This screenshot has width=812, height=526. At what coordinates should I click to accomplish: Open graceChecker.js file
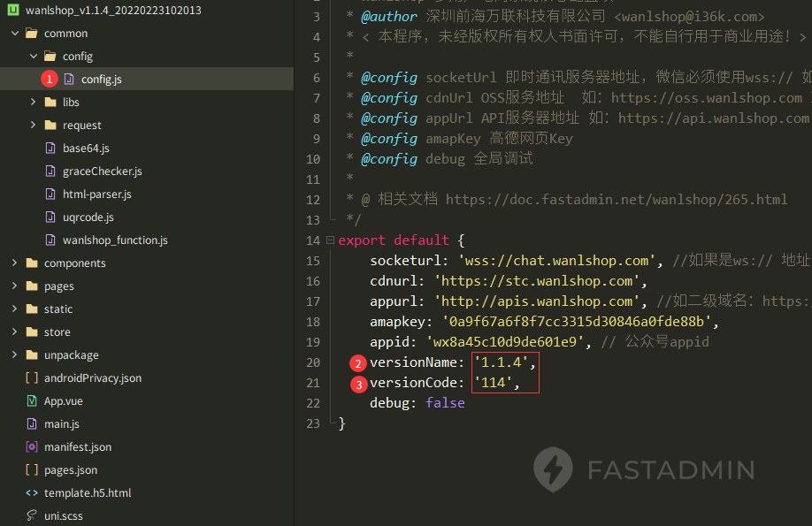(102, 172)
